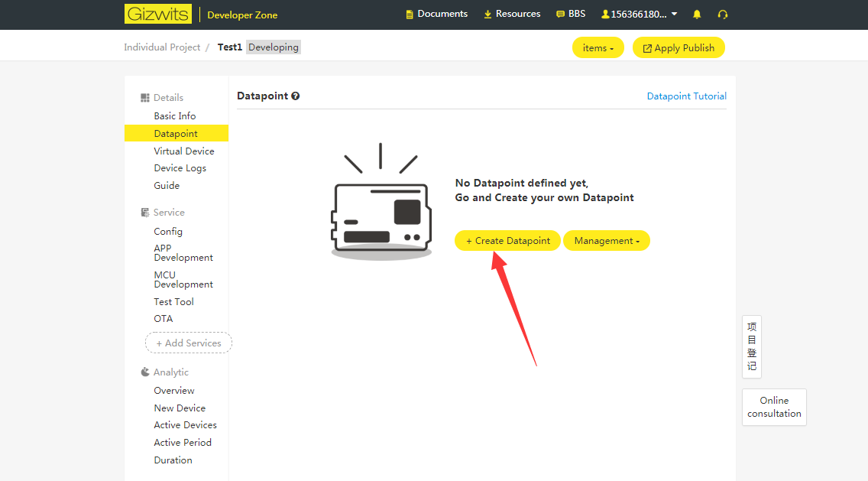Click the Add Services button

189,343
